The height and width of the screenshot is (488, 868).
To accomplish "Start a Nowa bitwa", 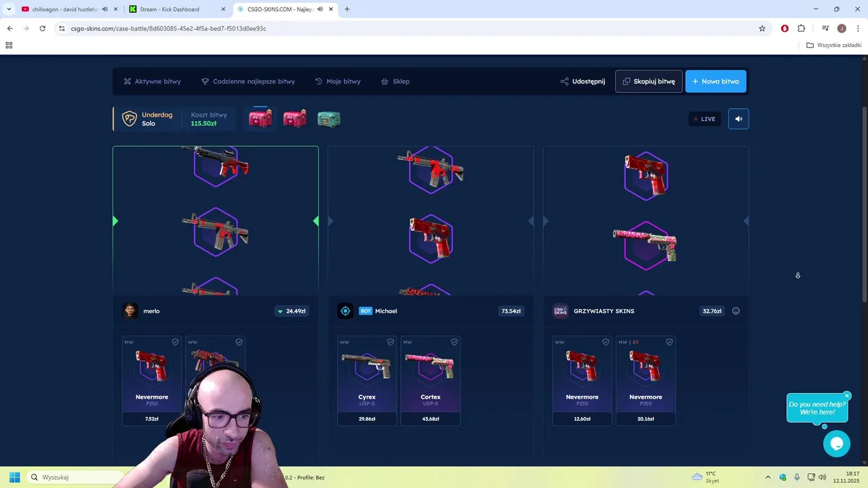I will click(715, 81).
